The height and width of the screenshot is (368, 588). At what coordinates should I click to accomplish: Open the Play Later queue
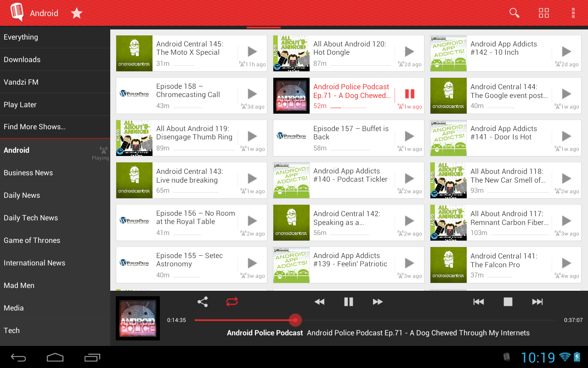point(55,105)
